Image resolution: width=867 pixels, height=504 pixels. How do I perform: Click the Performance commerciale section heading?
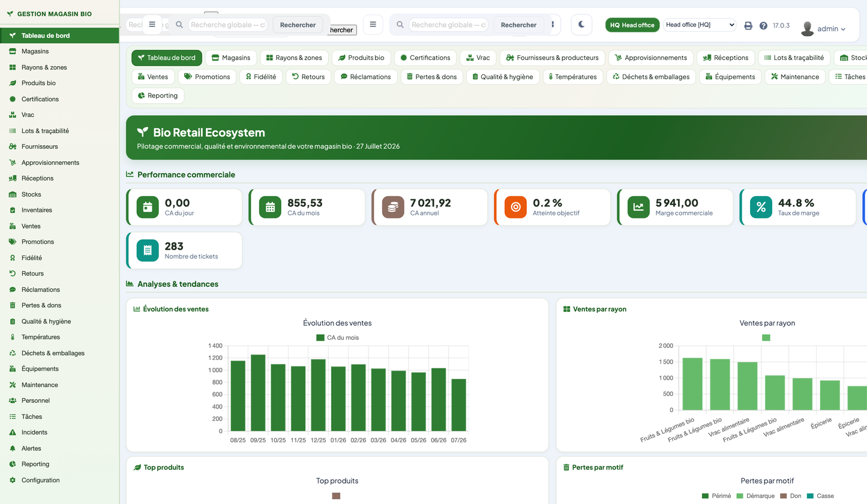pyautogui.click(x=186, y=175)
